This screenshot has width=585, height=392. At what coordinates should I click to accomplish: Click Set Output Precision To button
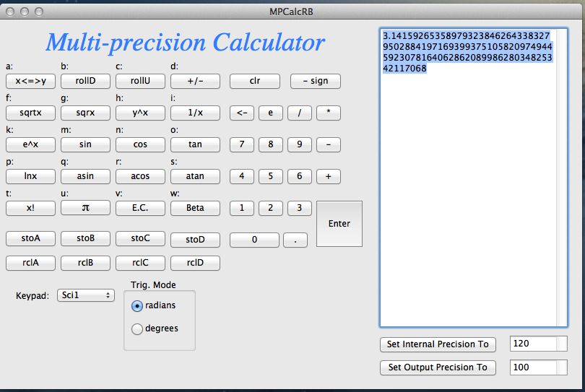[x=438, y=367]
